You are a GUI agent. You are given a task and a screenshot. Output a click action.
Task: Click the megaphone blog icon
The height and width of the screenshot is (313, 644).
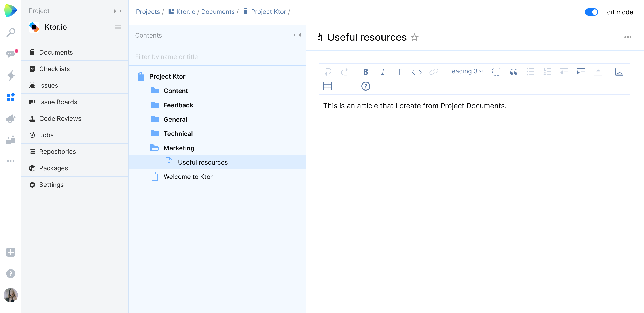point(11,118)
